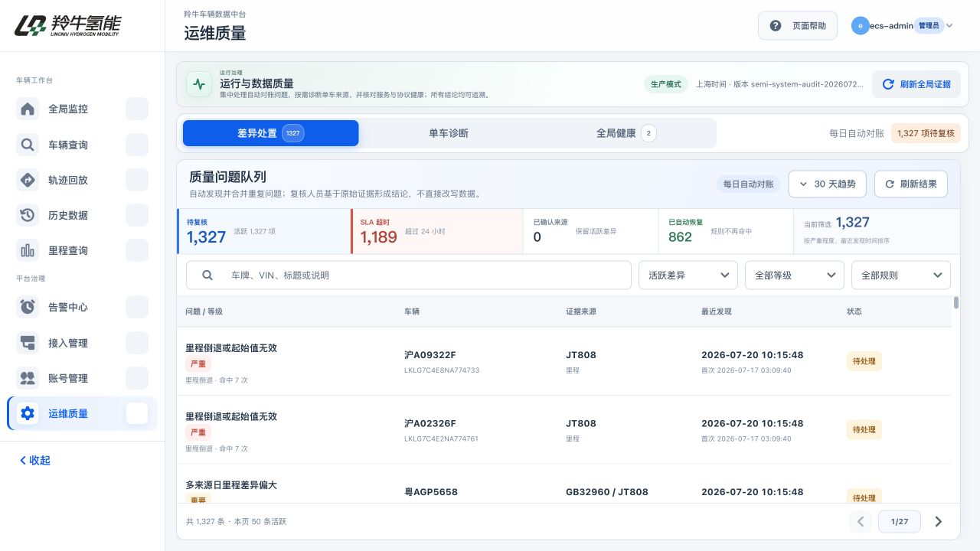Select the 历史数据 history clock icon

pos(28,215)
